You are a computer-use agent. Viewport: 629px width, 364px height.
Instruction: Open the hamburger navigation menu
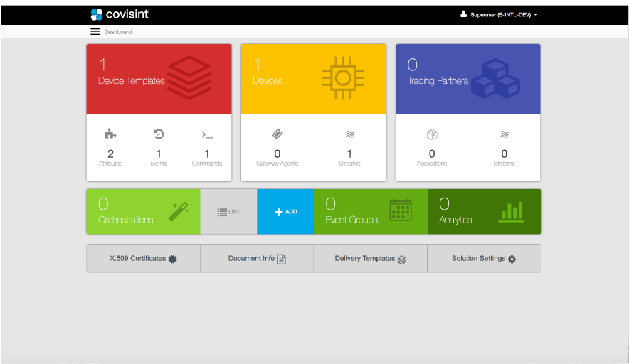click(x=95, y=31)
